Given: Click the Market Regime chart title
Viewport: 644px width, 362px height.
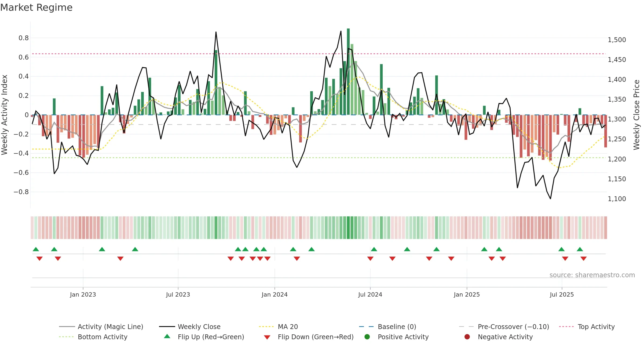Looking at the screenshot, I should click(x=36, y=8).
